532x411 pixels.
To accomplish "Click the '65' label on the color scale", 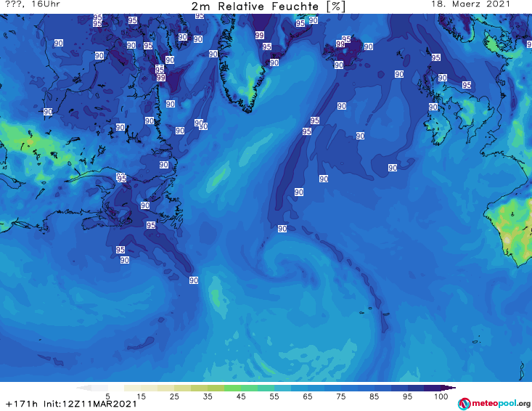I will click(x=308, y=396).
